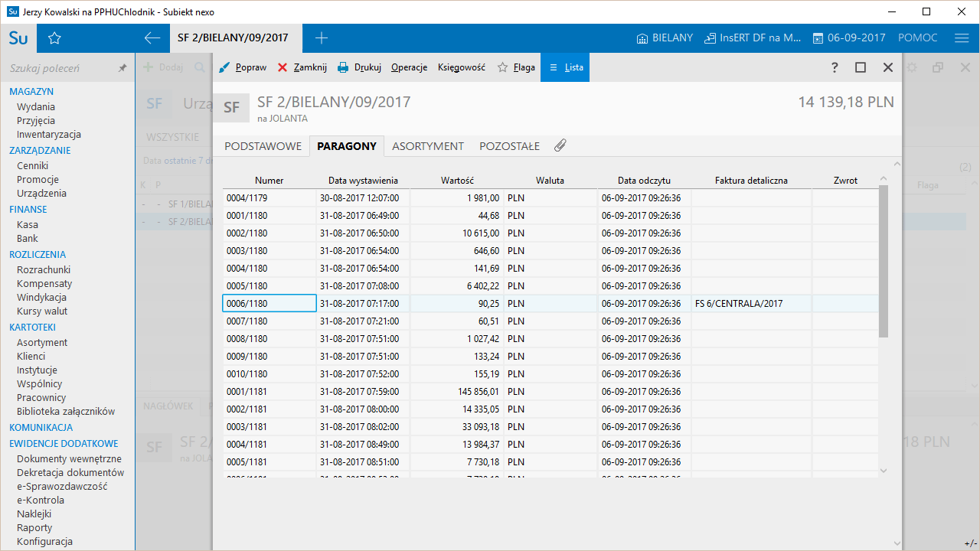The image size is (980, 551).
Task: Open Dekretacja dokumentów in the sidebar
Action: (x=70, y=473)
